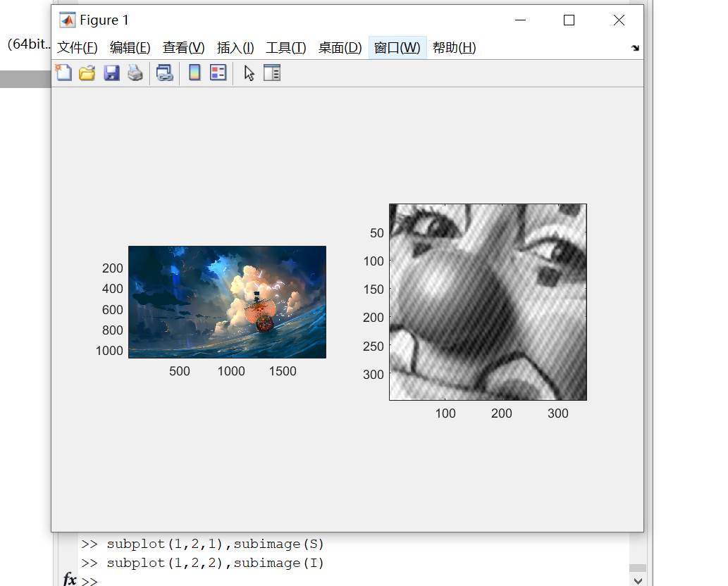Maximize the Figure 1 window

coord(569,20)
